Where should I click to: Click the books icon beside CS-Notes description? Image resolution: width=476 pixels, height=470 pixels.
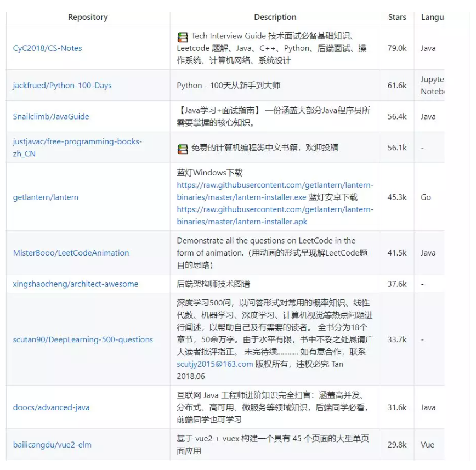click(x=181, y=37)
